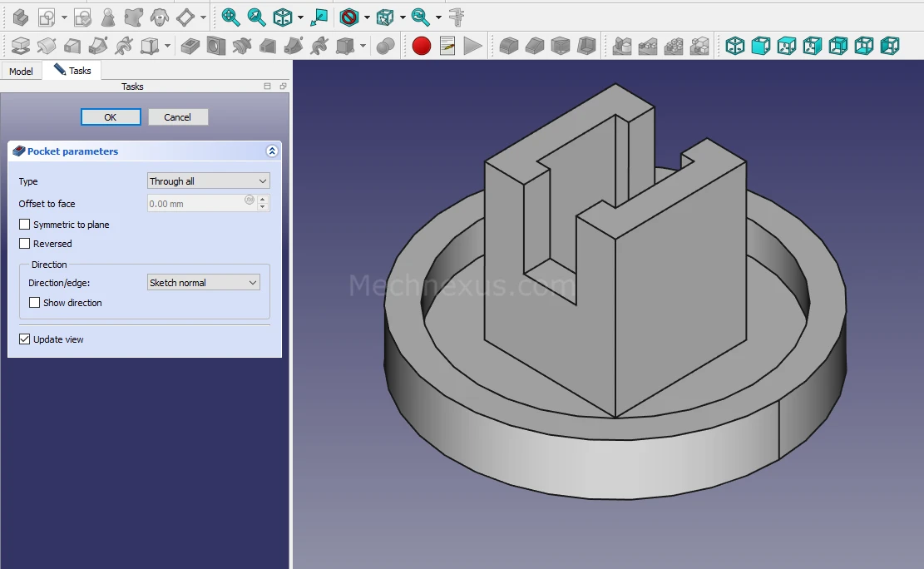Click the Fit All zoom icon
The image size is (924, 569).
click(x=230, y=17)
